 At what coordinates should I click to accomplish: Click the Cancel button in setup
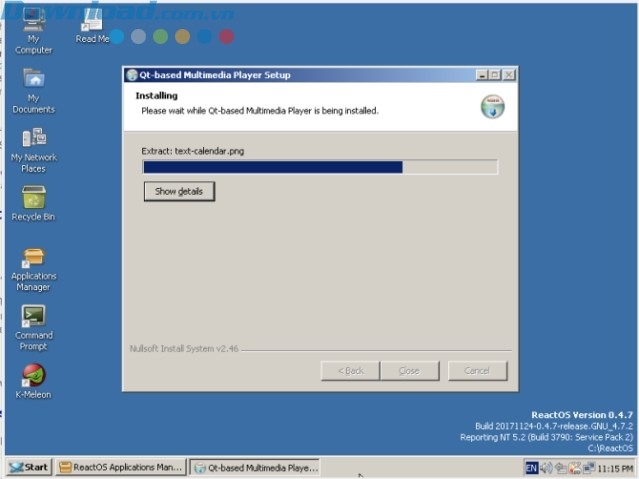pyautogui.click(x=477, y=371)
